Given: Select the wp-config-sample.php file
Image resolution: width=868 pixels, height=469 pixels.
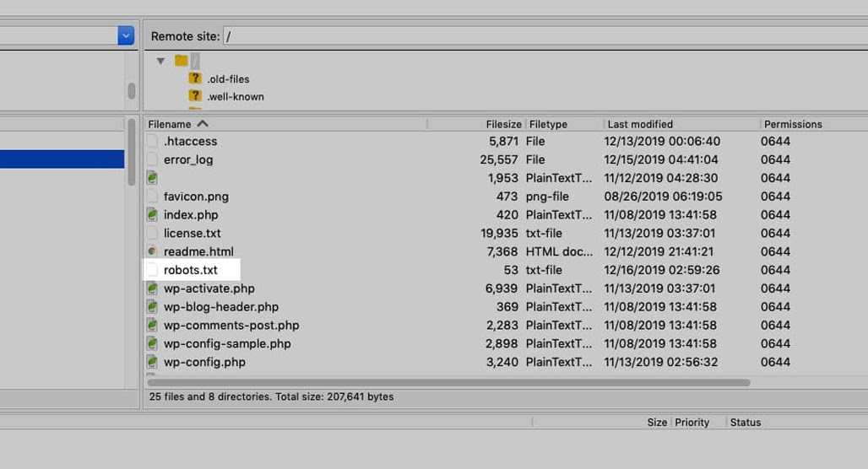Looking at the screenshot, I should tap(227, 344).
